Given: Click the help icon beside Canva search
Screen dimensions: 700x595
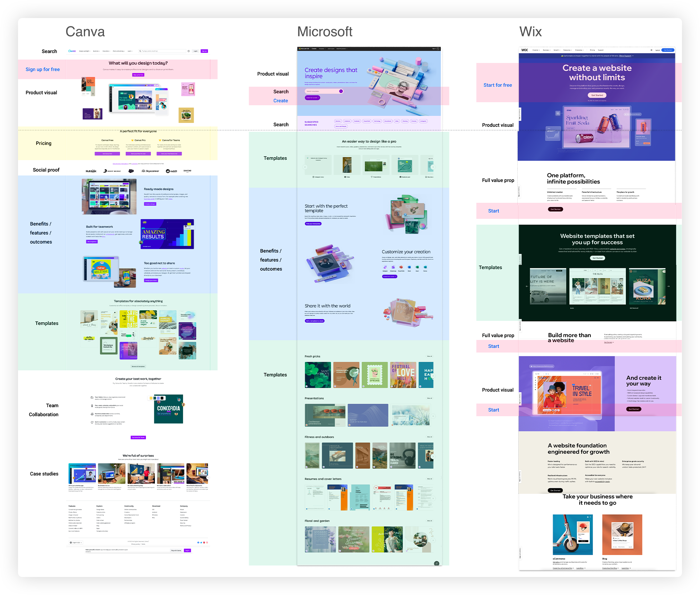Looking at the screenshot, I should tap(189, 51).
